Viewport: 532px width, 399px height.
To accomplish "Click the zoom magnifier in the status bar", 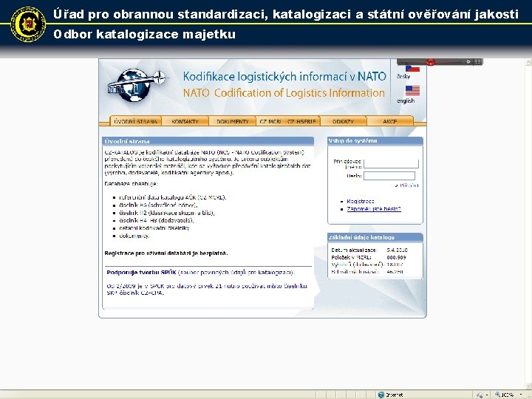I will 498,395.
